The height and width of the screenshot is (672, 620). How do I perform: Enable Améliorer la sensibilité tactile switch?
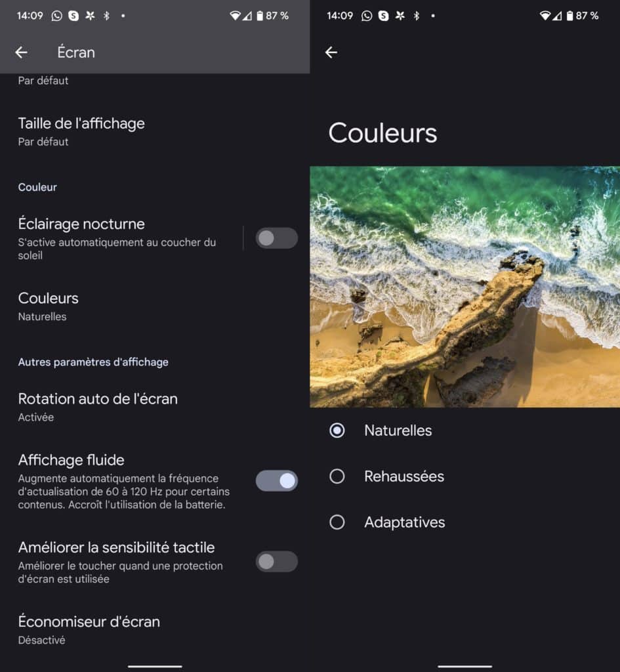pyautogui.click(x=276, y=562)
